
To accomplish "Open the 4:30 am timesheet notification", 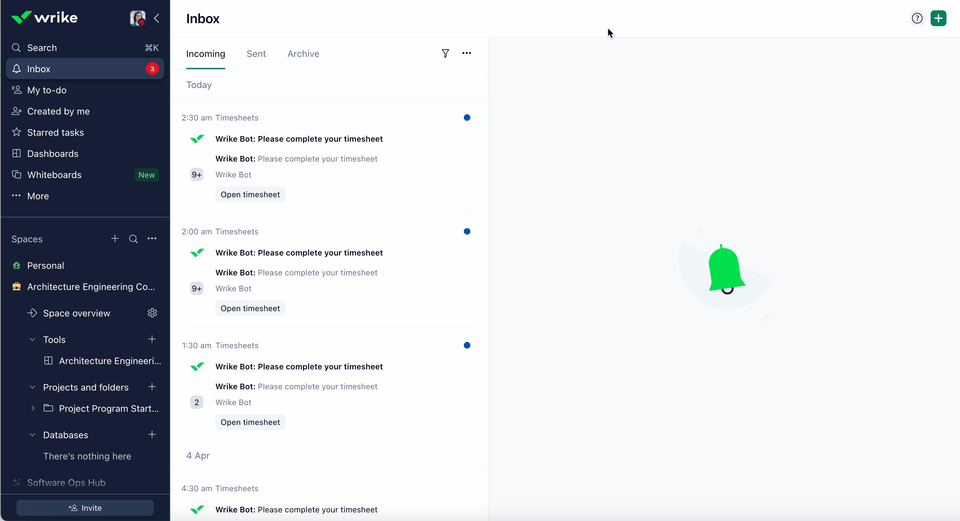I will [x=296, y=509].
